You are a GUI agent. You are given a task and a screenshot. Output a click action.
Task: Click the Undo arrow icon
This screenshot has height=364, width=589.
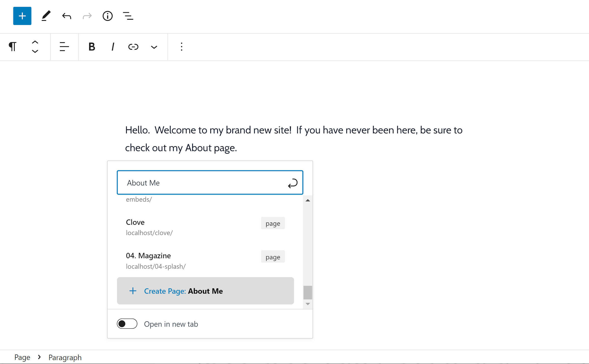[67, 16]
